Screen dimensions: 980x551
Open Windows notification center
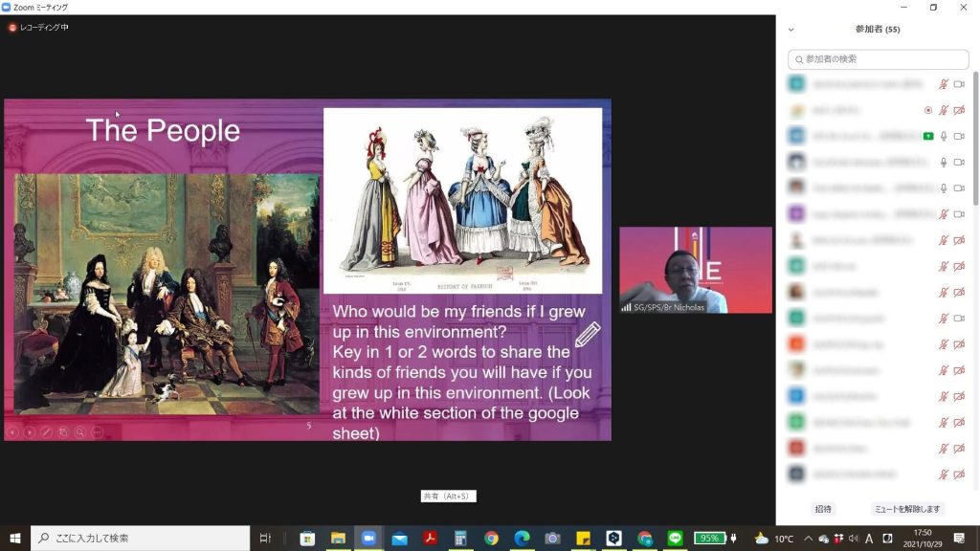[x=959, y=538]
